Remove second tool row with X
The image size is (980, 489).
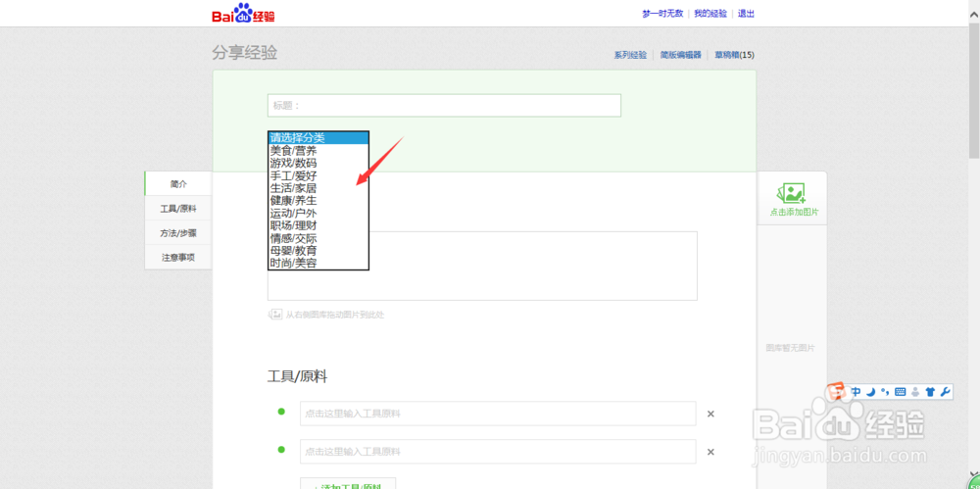(710, 452)
